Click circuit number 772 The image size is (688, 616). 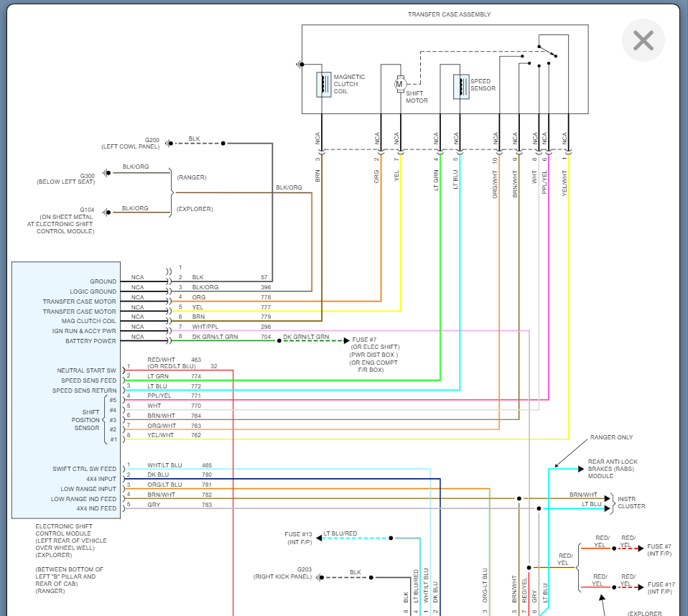(x=196, y=386)
